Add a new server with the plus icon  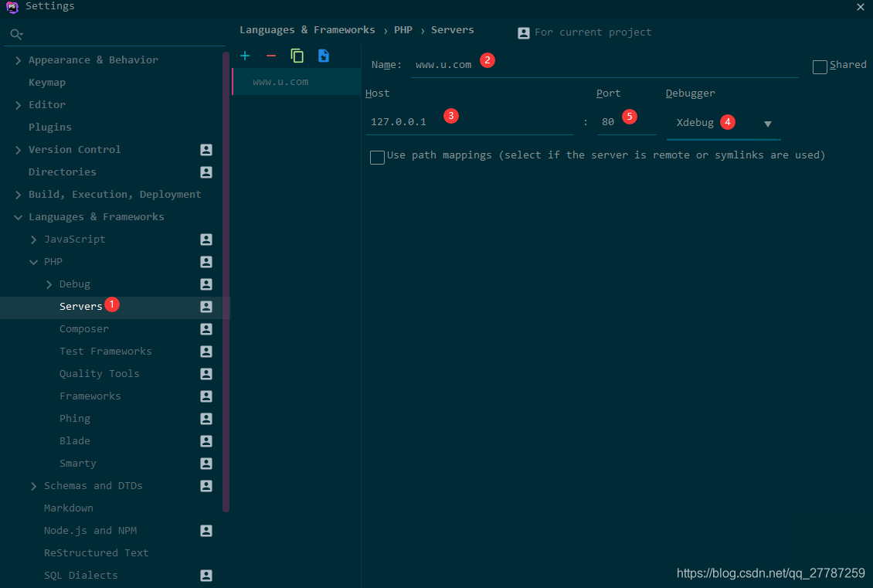coord(245,56)
